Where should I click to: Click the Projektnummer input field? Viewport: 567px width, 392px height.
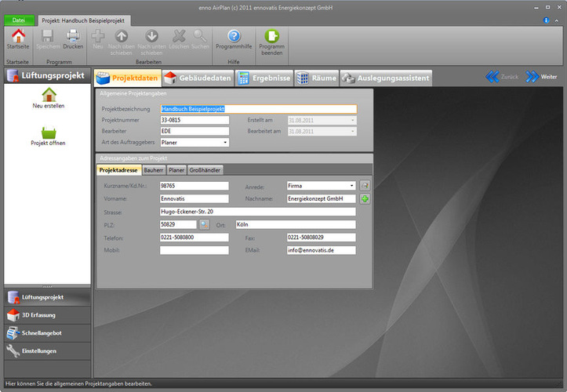[194, 120]
